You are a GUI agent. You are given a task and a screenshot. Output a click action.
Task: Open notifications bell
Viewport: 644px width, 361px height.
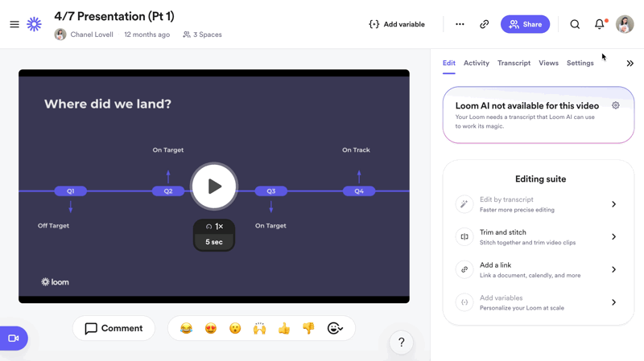coord(600,25)
